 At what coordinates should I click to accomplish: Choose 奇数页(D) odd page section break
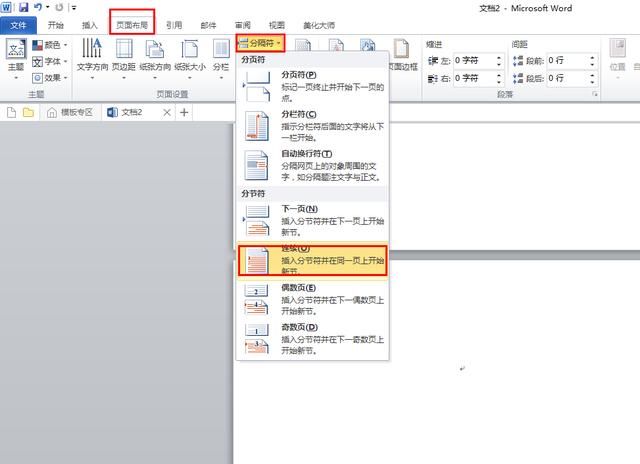pos(313,339)
